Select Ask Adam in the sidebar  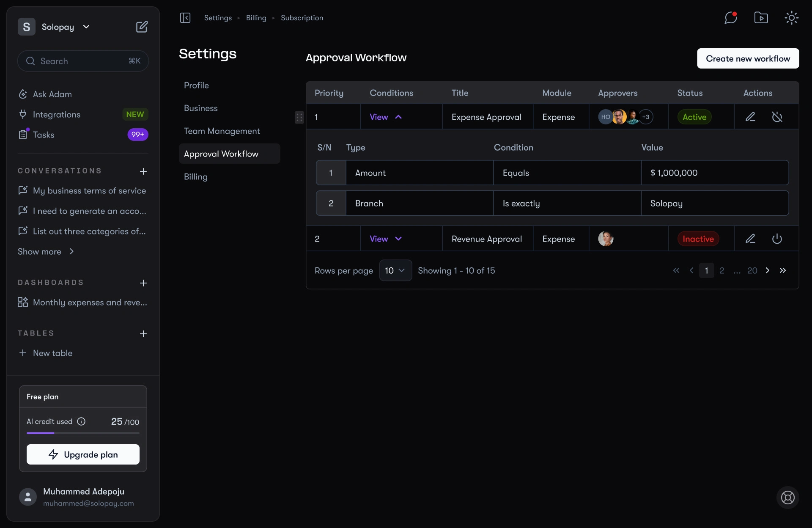coord(53,93)
